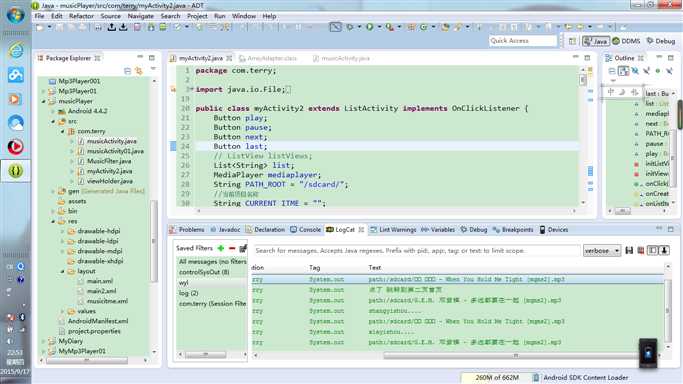The width and height of the screenshot is (683, 384).
Task: Click the Open Perspective icon
Action: (x=572, y=41)
